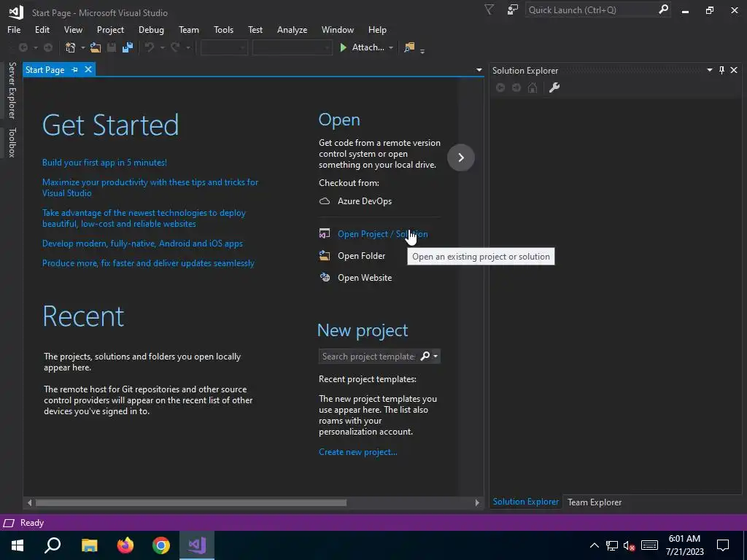Pin the Solution Explorer auto-hide icon
The width and height of the screenshot is (747, 560).
721,70
